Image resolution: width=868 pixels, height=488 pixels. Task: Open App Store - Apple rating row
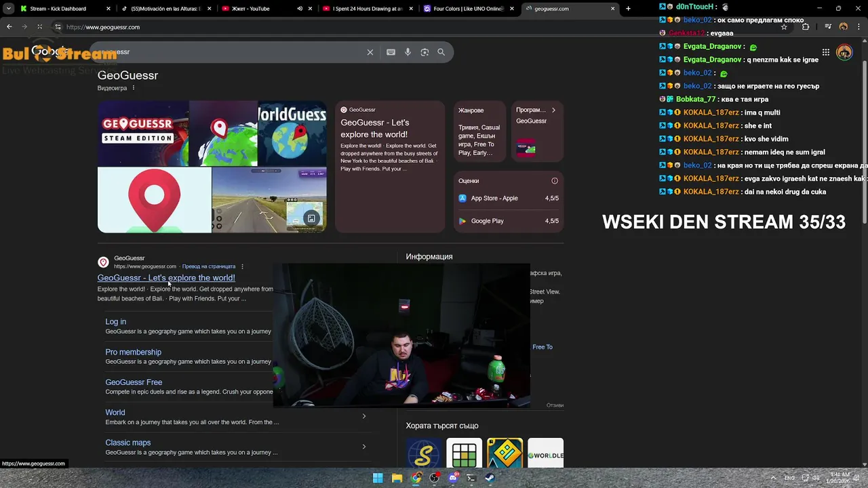[509, 199]
